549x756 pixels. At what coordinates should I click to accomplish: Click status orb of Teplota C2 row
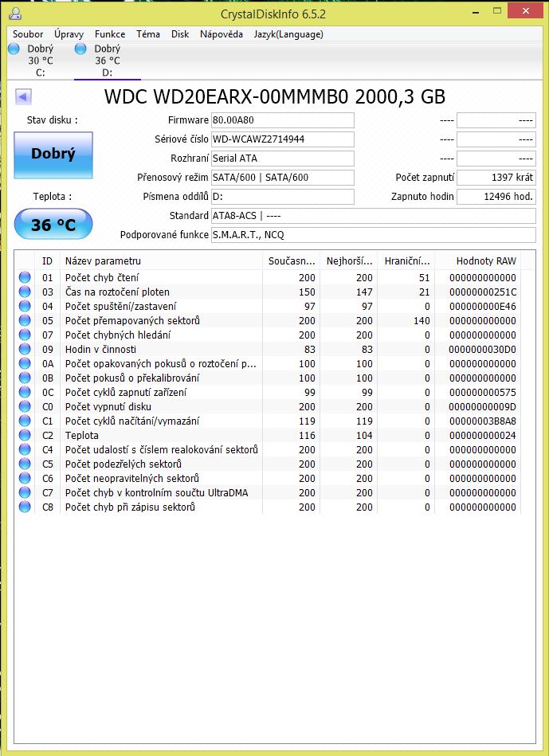[25, 435]
